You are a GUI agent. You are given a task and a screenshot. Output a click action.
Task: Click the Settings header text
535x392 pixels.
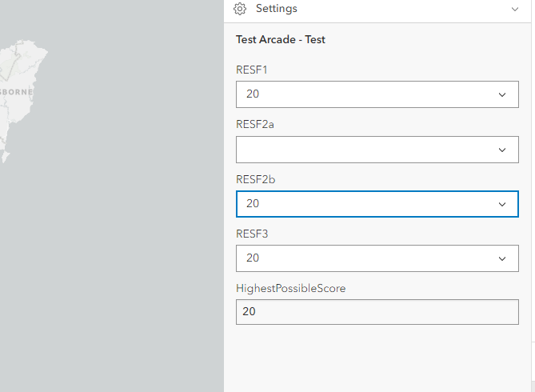click(277, 9)
